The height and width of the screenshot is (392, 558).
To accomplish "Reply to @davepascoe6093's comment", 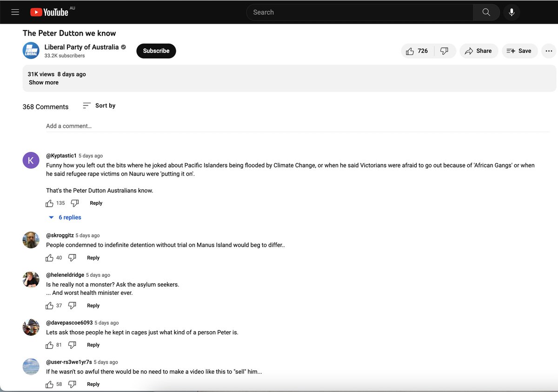I will click(93, 345).
